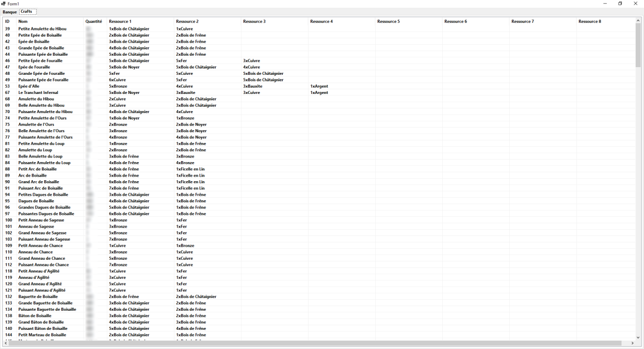Select row Petite Amulette du Hibou
The width and height of the screenshot is (644, 349).
coord(319,29)
